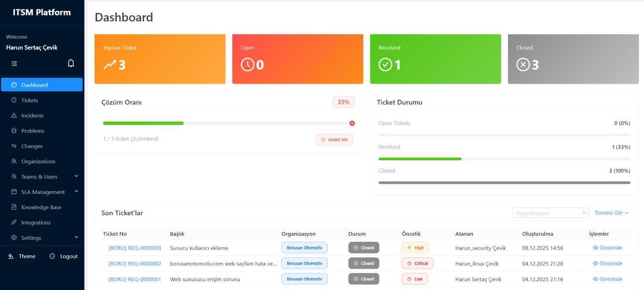Open ticket [BORU] REQ-0000003 link

click(x=135, y=248)
